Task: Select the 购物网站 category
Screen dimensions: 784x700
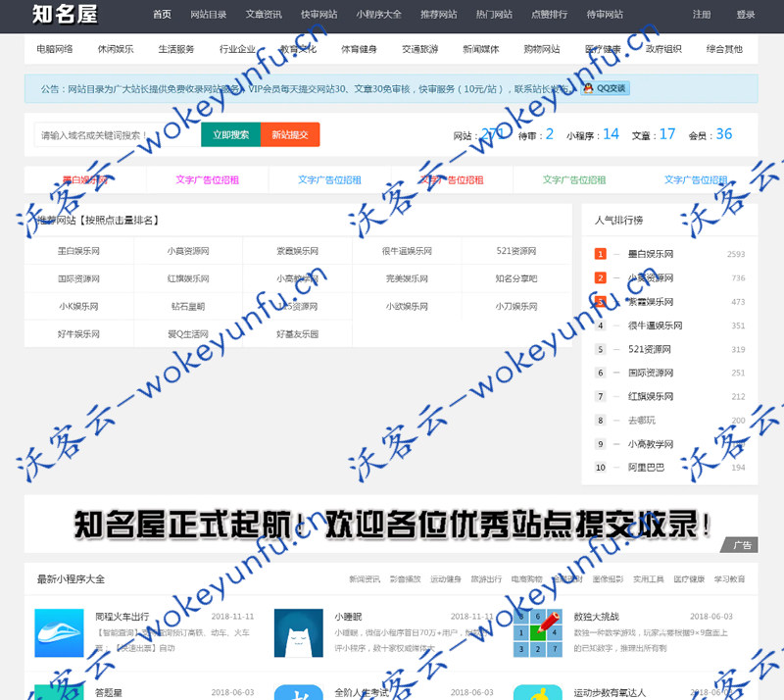Action: click(542, 49)
